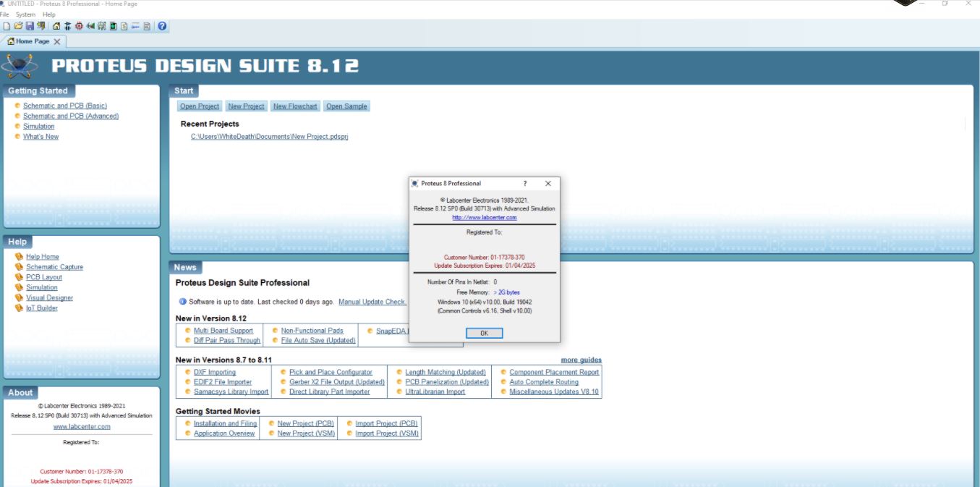This screenshot has width=980, height=487.
Task: Click the save project floppy icon
Action: pos(30,26)
